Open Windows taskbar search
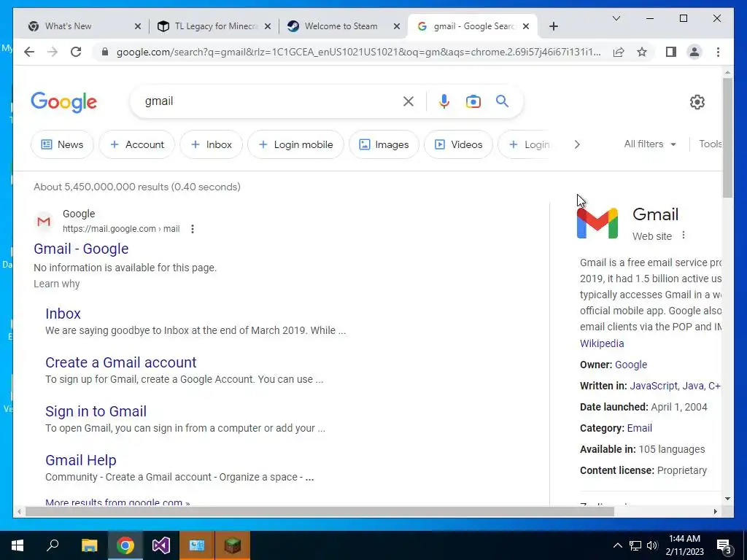The height and width of the screenshot is (560, 747). pos(53,545)
